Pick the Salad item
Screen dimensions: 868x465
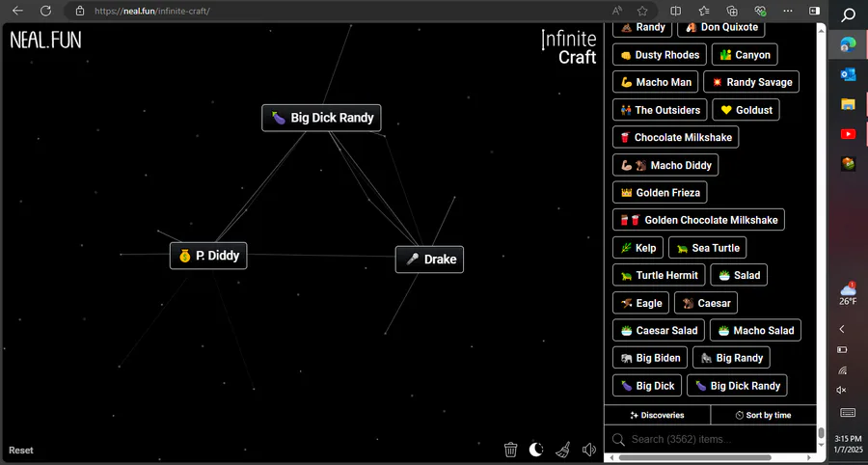click(x=739, y=275)
